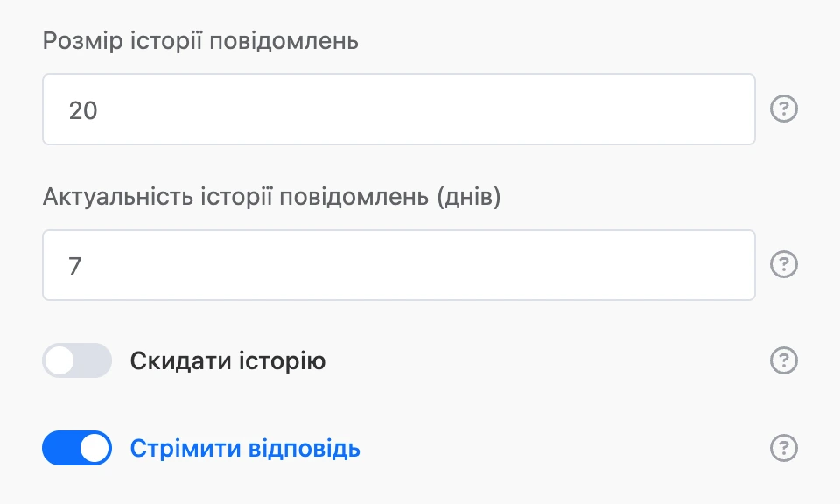840x504 pixels.
Task: Focus the history relevance days field
Action: click(399, 265)
